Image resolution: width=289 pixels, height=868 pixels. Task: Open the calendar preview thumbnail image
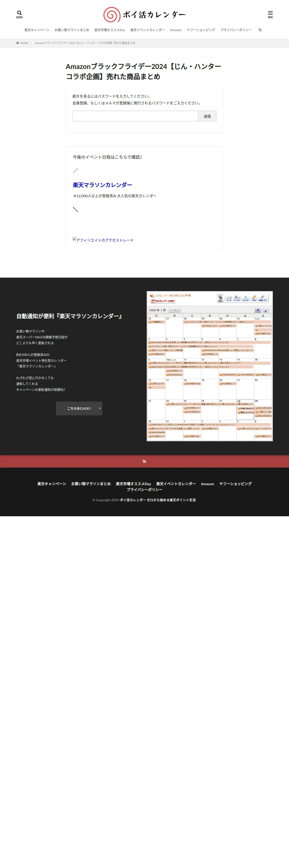coord(210,366)
